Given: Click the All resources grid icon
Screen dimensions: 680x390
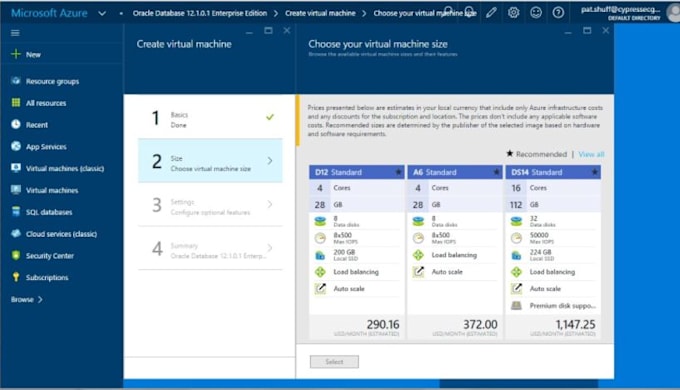Looking at the screenshot, I should coord(16,102).
